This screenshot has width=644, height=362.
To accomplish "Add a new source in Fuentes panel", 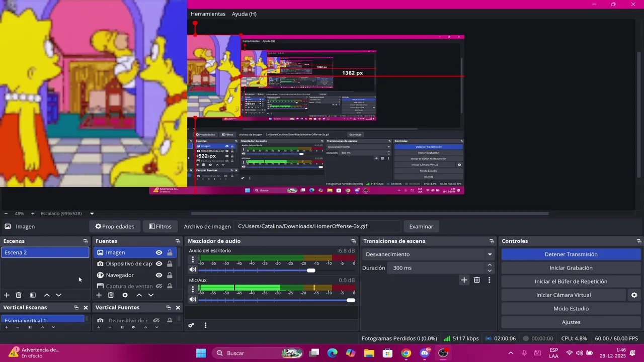I will coord(99,295).
